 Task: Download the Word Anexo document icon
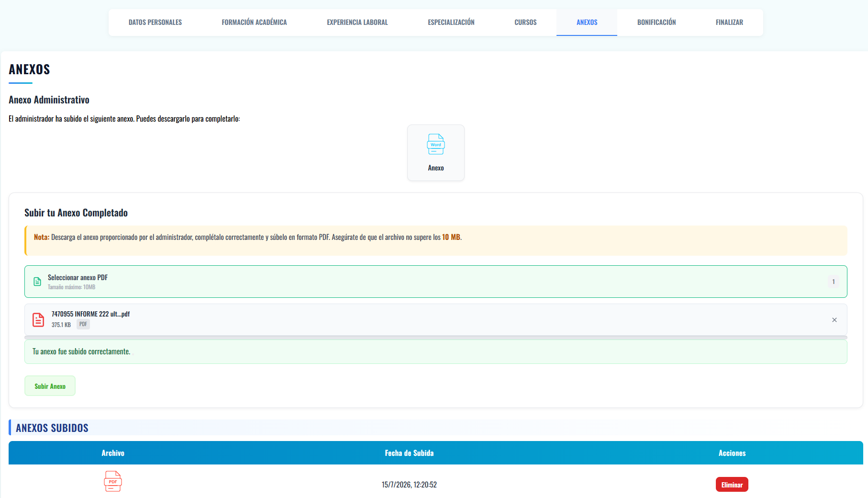pyautogui.click(x=435, y=144)
